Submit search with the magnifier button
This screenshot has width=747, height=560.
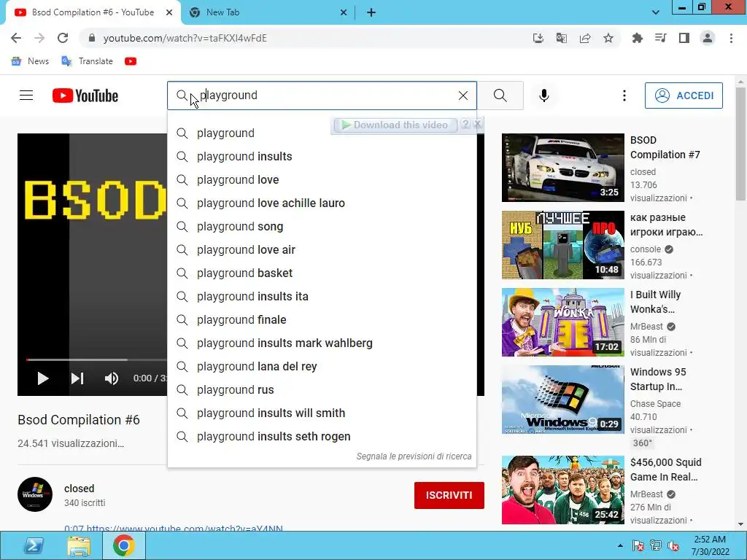click(500, 96)
